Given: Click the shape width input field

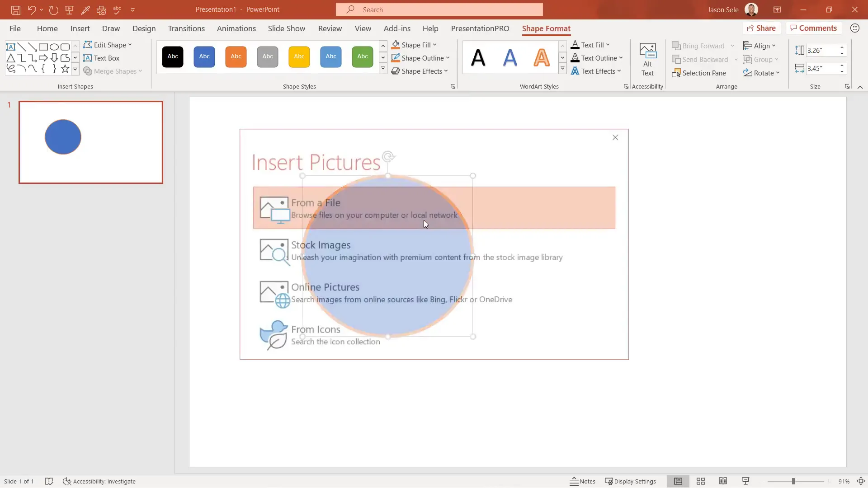Looking at the screenshot, I should 822,68.
